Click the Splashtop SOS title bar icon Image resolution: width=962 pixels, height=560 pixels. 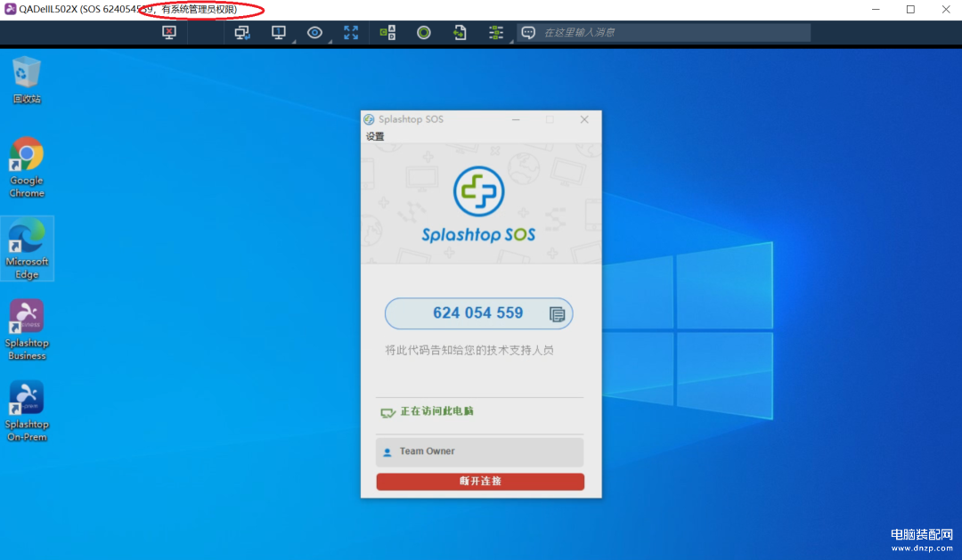369,119
